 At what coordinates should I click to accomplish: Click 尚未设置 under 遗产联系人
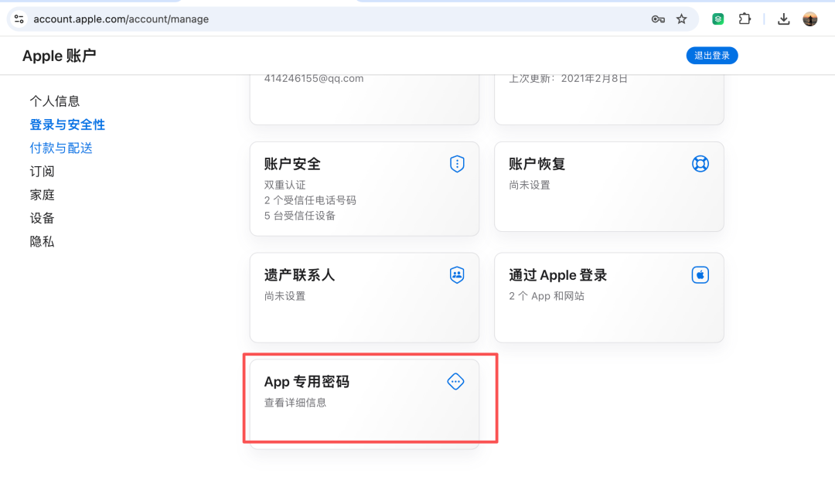click(x=285, y=296)
